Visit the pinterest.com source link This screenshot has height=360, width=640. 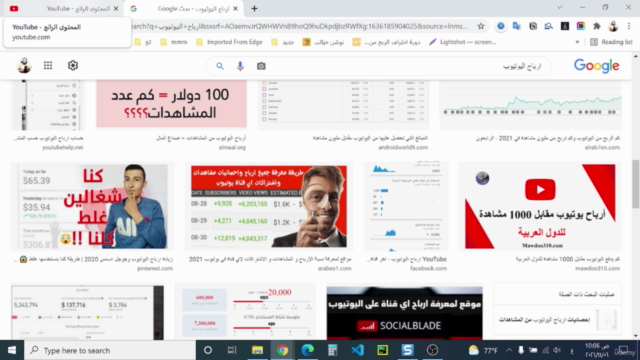[x=155, y=269]
